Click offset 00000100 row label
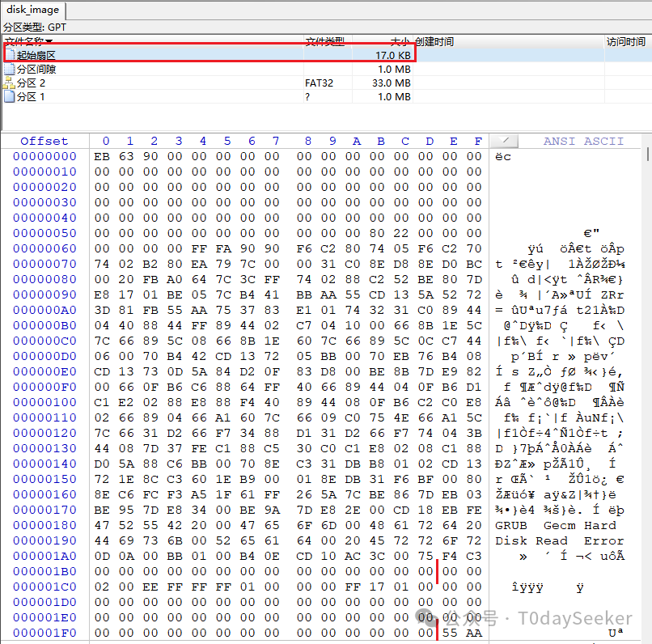Viewport: 652px width, 644px height. click(x=44, y=402)
